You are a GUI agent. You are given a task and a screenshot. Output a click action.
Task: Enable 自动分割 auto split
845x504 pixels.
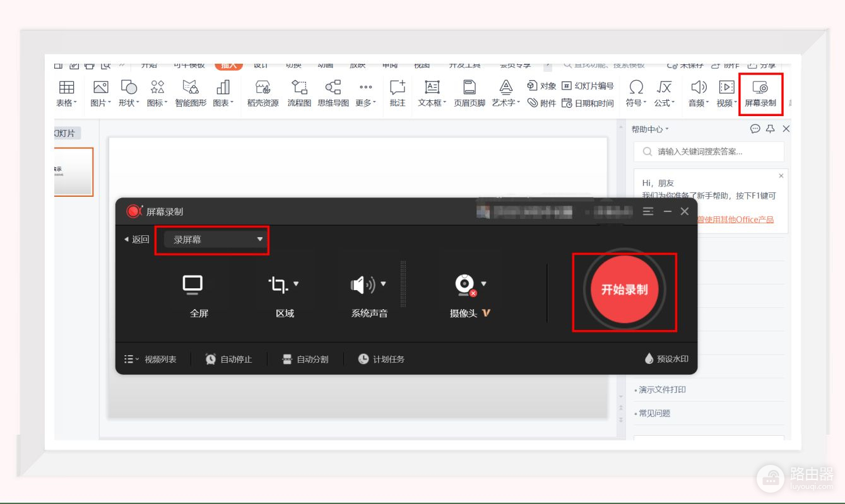click(x=305, y=359)
